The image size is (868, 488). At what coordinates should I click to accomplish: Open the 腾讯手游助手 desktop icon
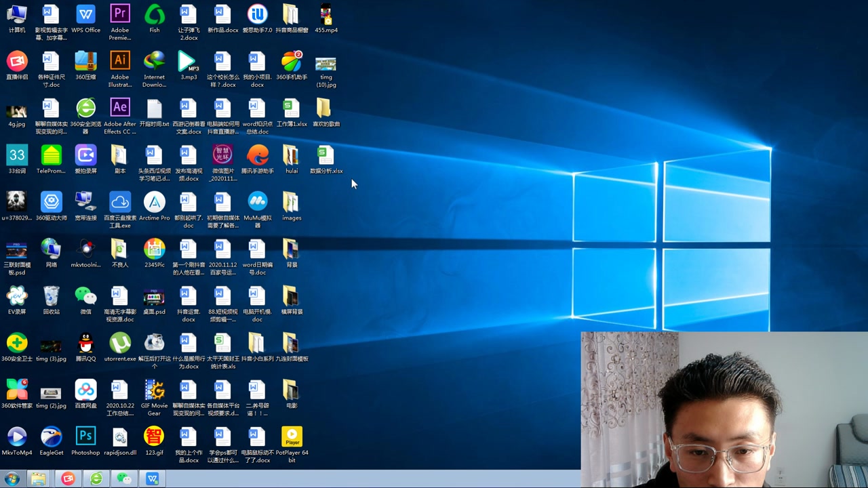pyautogui.click(x=257, y=159)
